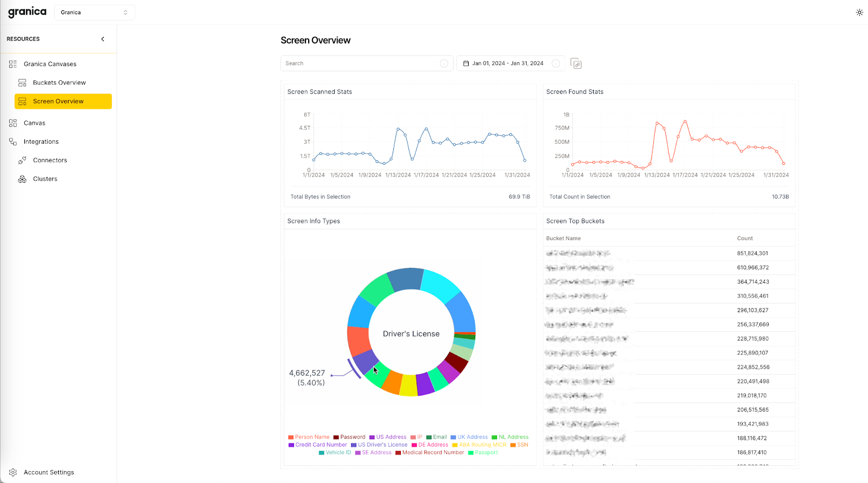868x483 pixels.
Task: Click SSN legend color swatch
Action: pos(513,445)
